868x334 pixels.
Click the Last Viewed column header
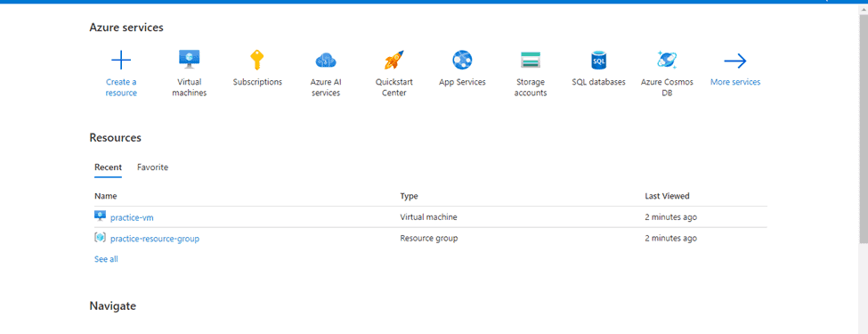[667, 196]
